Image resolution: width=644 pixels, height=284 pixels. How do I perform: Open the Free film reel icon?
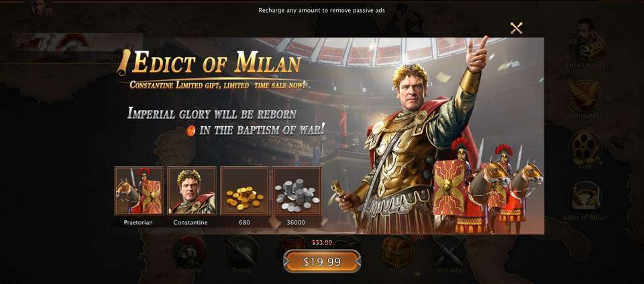[585, 150]
